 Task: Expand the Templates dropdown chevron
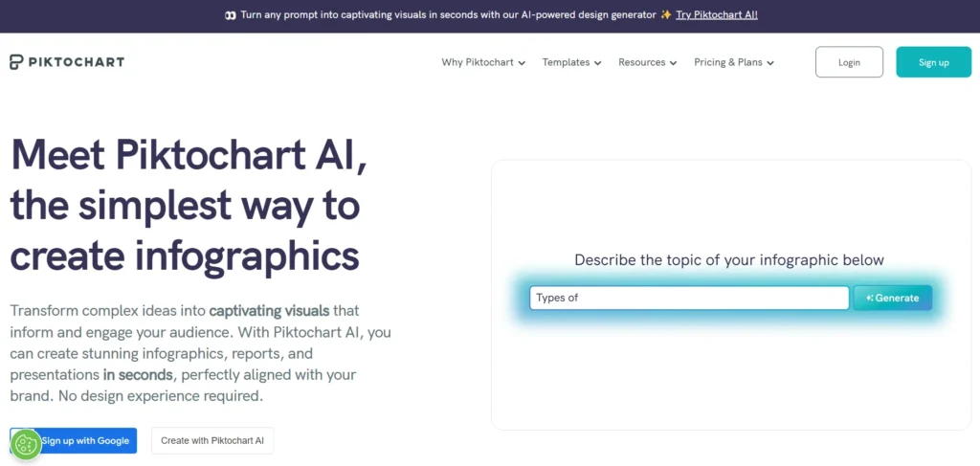597,63
